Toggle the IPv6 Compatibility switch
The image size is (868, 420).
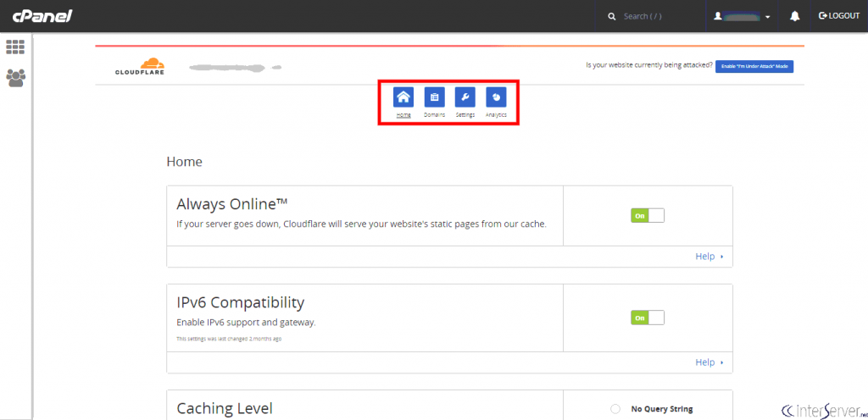coord(647,318)
